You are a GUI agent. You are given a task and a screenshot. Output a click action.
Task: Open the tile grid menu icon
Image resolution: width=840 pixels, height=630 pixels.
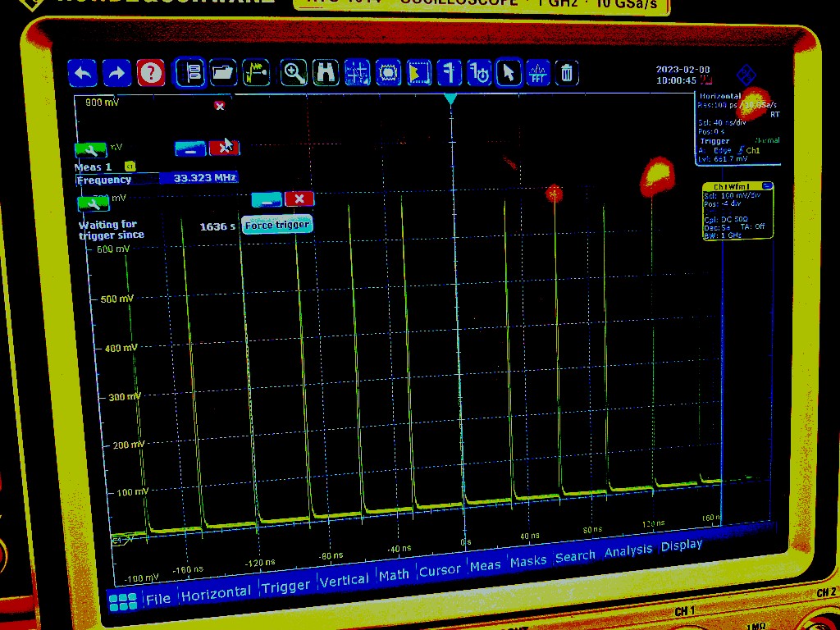click(122, 602)
